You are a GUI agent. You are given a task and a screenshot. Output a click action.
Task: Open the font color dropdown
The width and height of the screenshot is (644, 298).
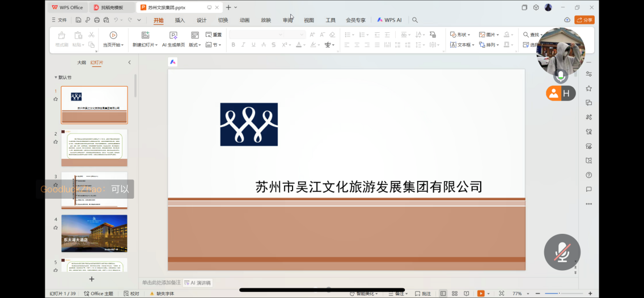[303, 45]
